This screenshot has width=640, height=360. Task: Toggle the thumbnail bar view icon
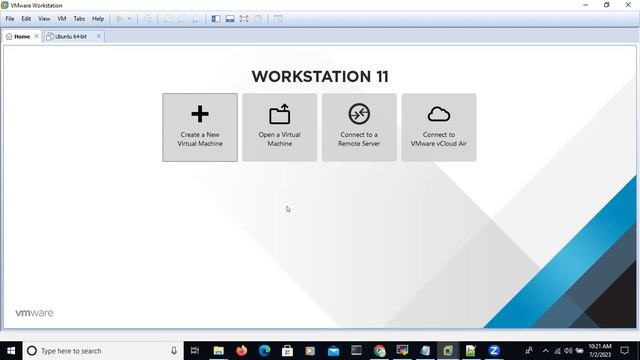230,19
